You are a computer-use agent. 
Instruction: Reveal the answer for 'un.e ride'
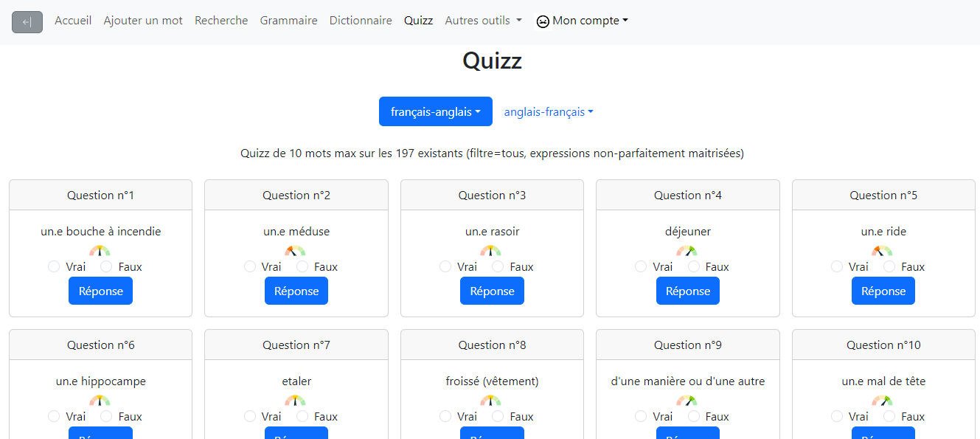tap(883, 291)
